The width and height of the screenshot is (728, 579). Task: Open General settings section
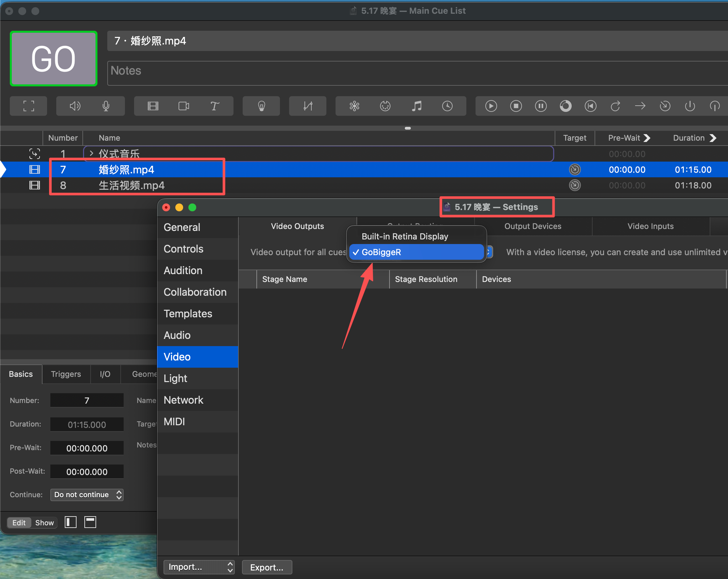pyautogui.click(x=198, y=227)
